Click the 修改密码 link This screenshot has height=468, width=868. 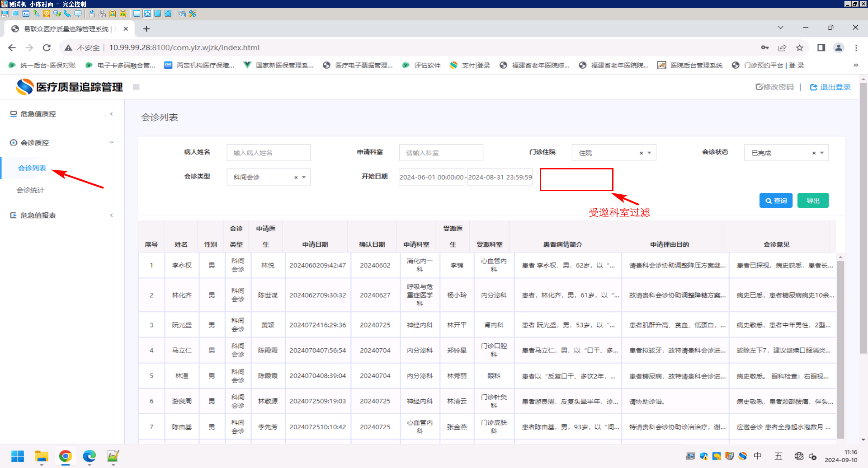click(774, 87)
